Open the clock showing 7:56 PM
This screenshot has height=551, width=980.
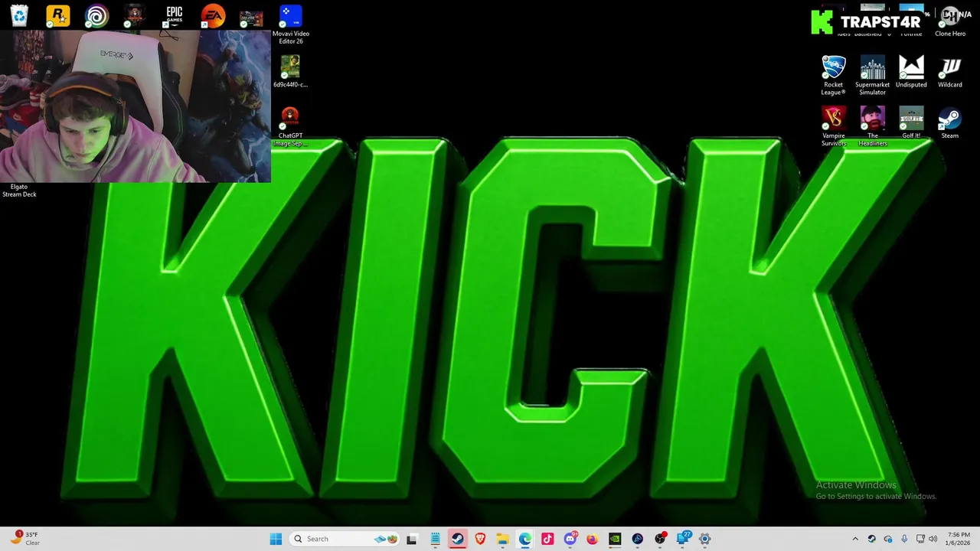coord(959,539)
